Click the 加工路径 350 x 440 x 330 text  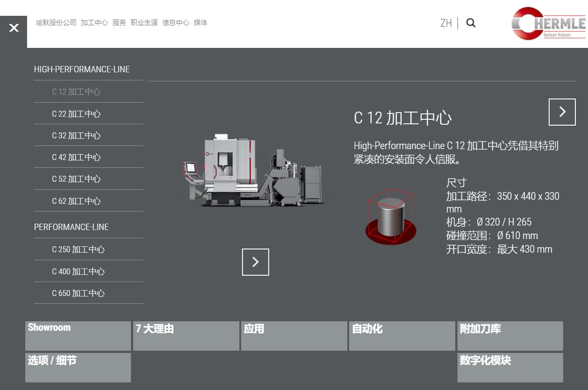[x=503, y=202]
